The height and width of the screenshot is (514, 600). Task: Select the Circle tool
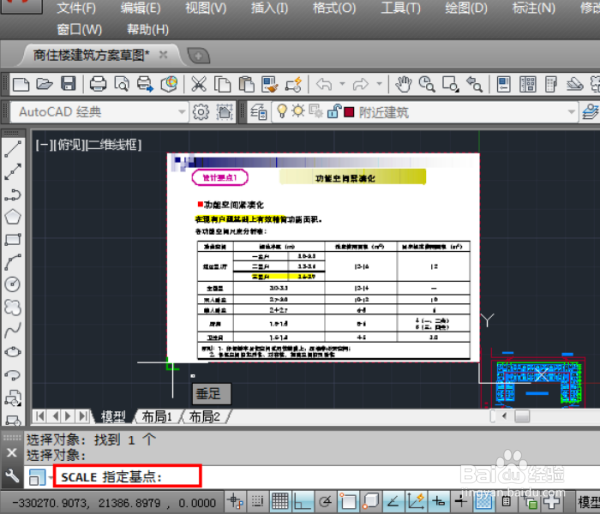point(13,284)
